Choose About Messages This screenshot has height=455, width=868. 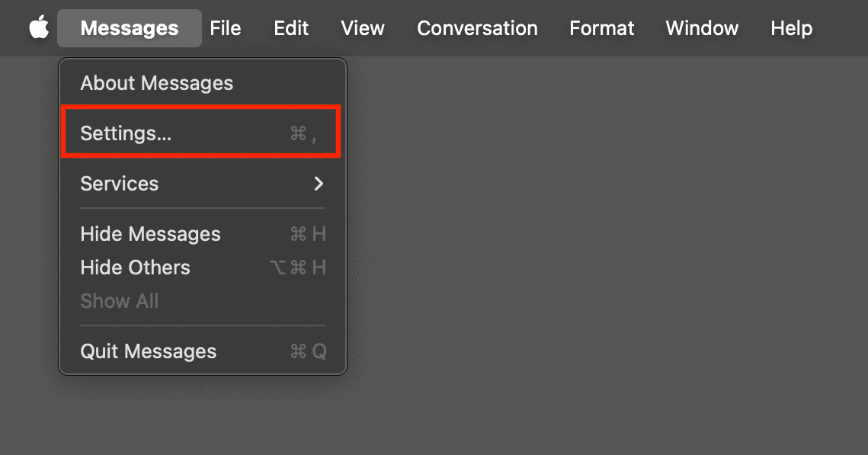tap(157, 83)
